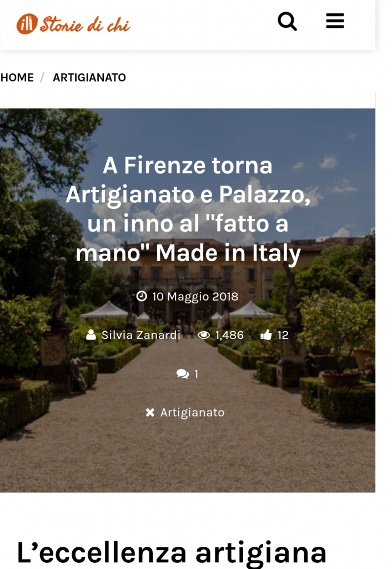
Task: Click the orange Storie di chi logo emblem
Action: point(27,24)
